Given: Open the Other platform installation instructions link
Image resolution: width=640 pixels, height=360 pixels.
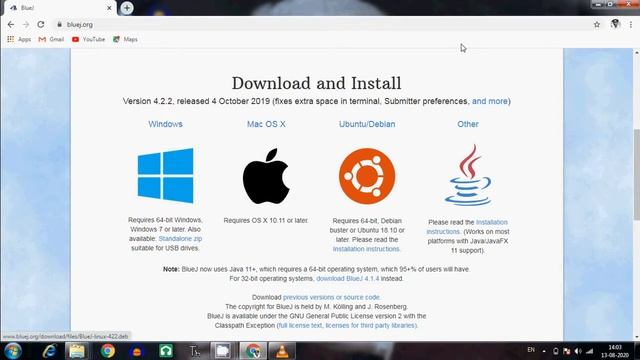Looking at the screenshot, I should point(467,227).
